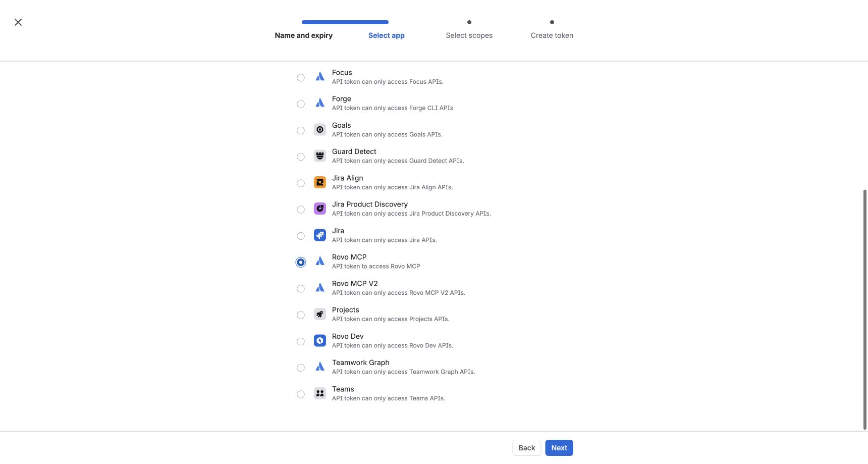Click the blue Jira icon
The width and height of the screenshot is (868, 464).
[x=320, y=235]
